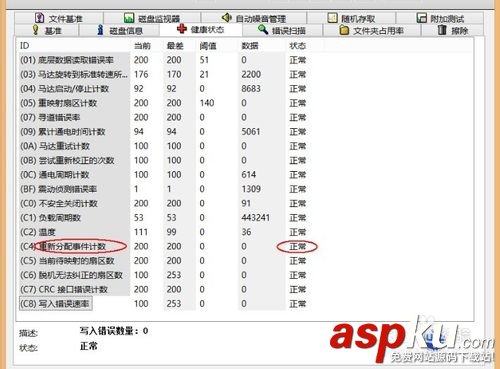Click threshold value 21
Image resolution: width=500 pixels, height=369 pixels.
click(x=204, y=74)
